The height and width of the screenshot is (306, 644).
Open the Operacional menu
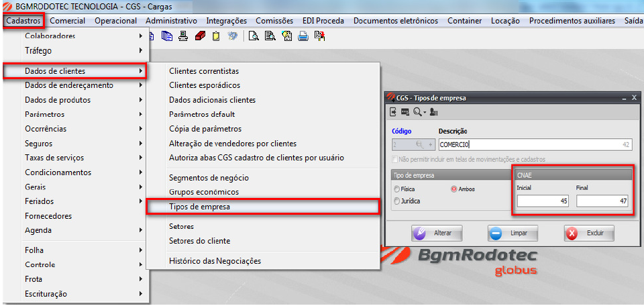click(115, 21)
